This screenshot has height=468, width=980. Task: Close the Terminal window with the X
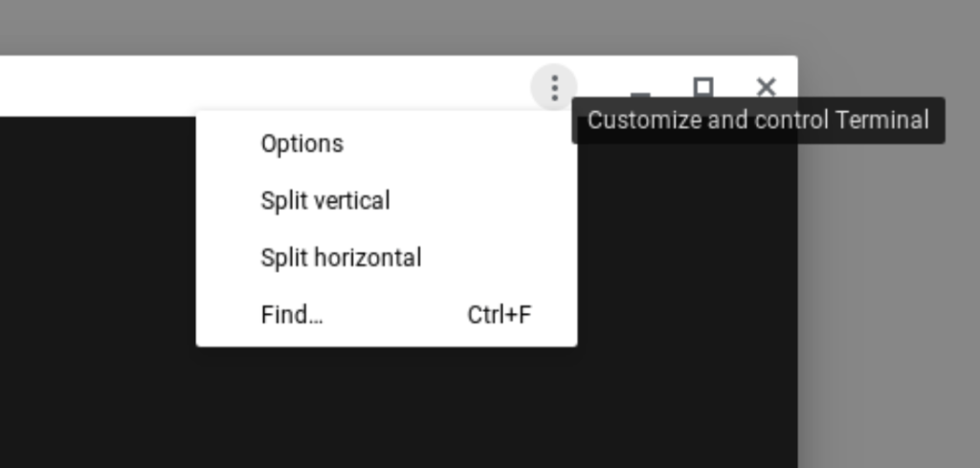click(x=767, y=87)
